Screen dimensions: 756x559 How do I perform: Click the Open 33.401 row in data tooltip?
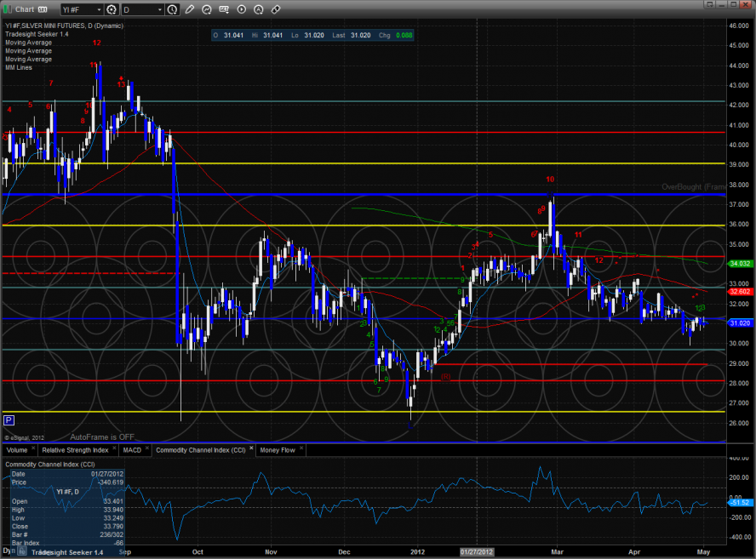tap(67, 501)
